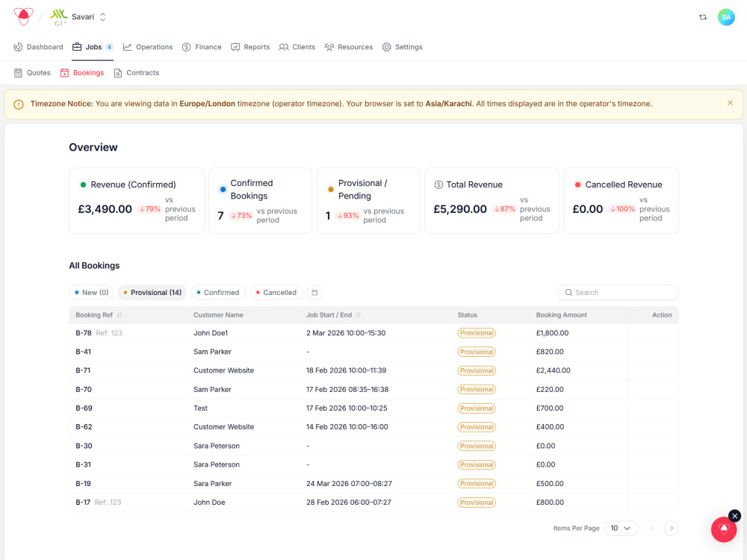The height and width of the screenshot is (560, 747).
Task: Click the sync refresh icon
Action: (x=703, y=17)
